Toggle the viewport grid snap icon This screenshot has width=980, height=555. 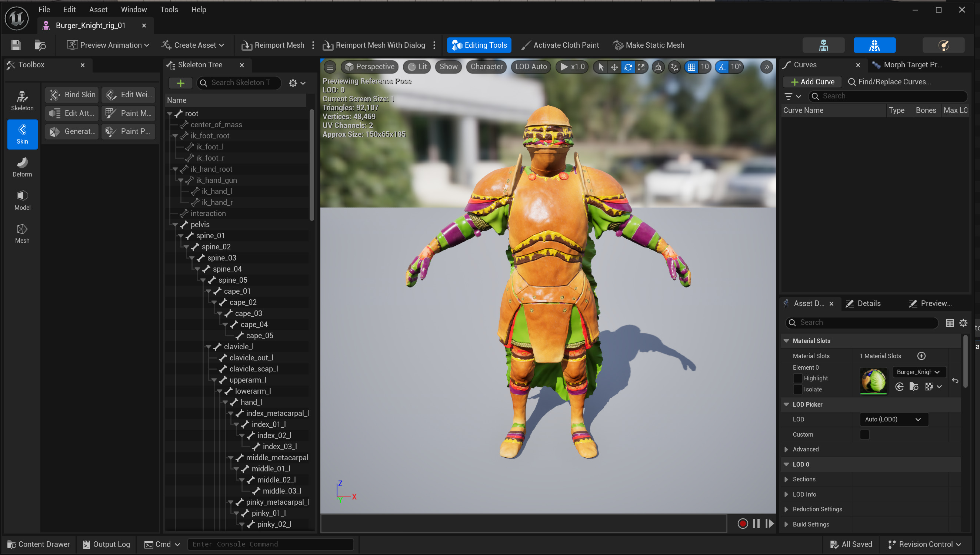(691, 67)
